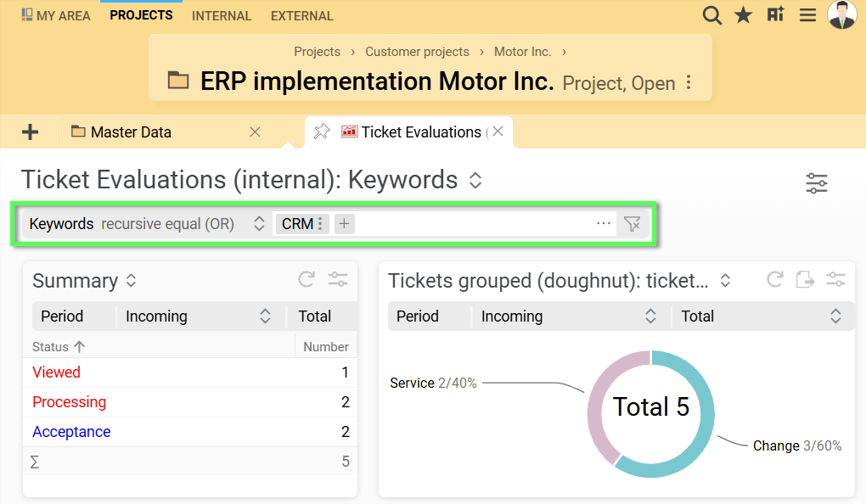Click the plus icon to add tab

(x=30, y=132)
